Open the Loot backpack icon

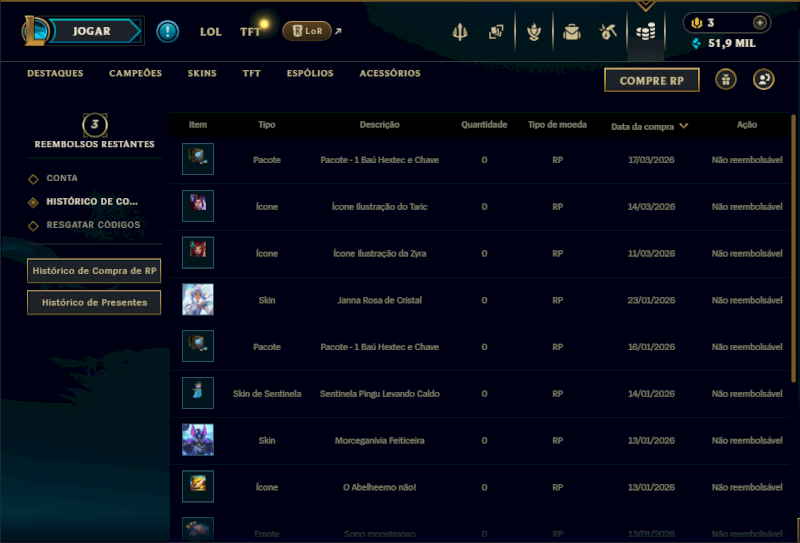571,32
